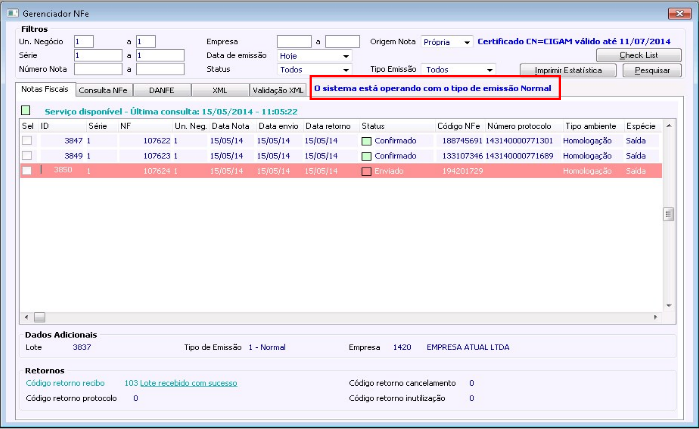The width and height of the screenshot is (699, 429).
Task: Click the horizontal scrollbar left arrow
Action: tap(26, 317)
